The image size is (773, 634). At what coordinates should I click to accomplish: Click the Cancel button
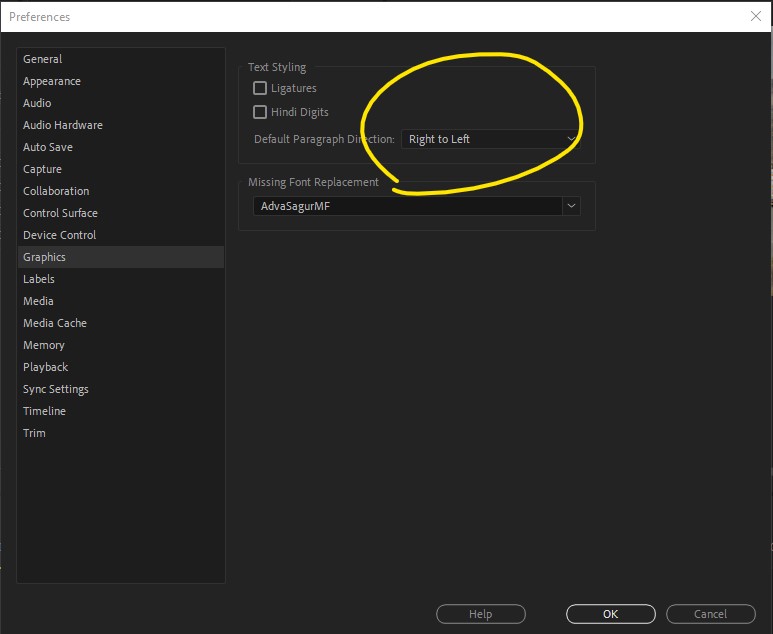710,614
